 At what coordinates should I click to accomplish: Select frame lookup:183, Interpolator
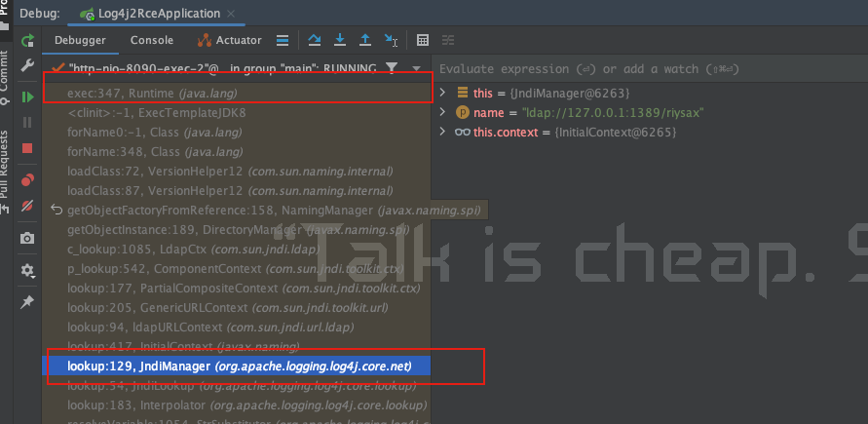point(237,405)
